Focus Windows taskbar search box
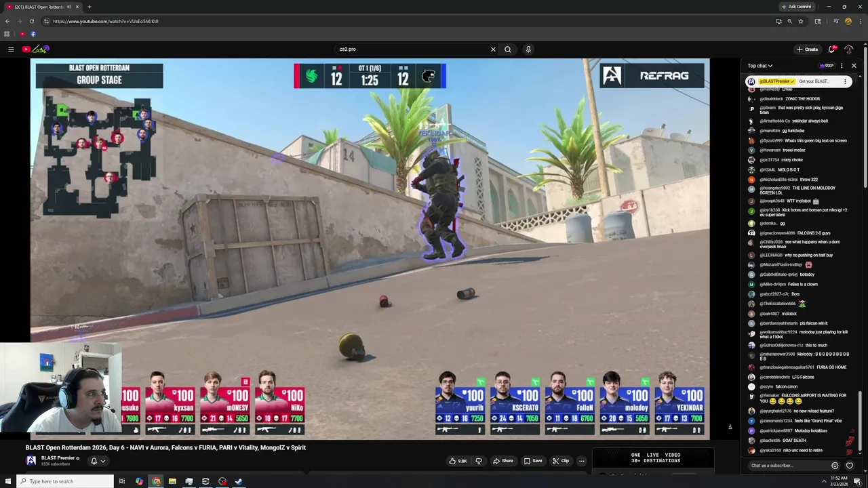This screenshot has width=868, height=488. (x=66, y=481)
